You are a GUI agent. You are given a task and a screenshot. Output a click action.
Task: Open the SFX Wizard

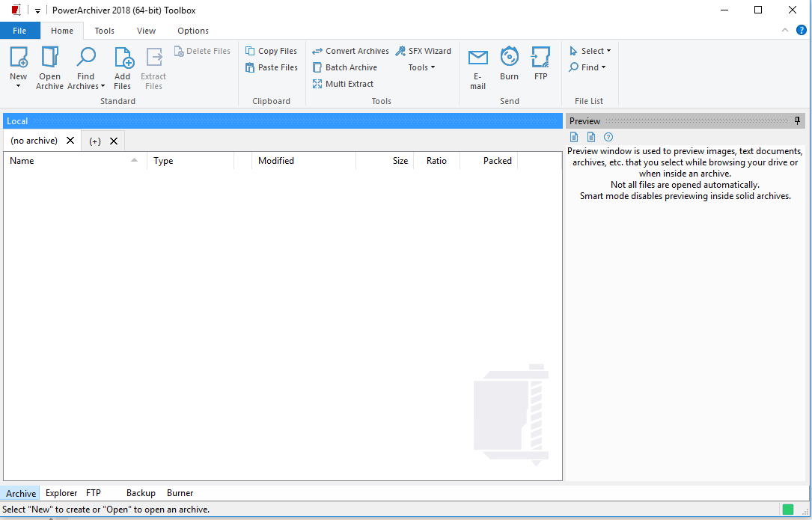pyautogui.click(x=423, y=51)
